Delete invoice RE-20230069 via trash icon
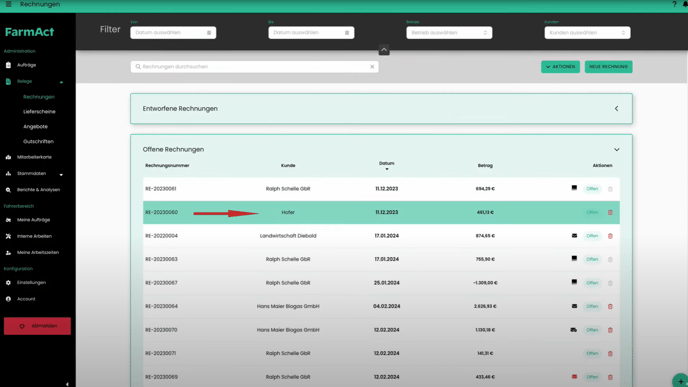 point(610,377)
